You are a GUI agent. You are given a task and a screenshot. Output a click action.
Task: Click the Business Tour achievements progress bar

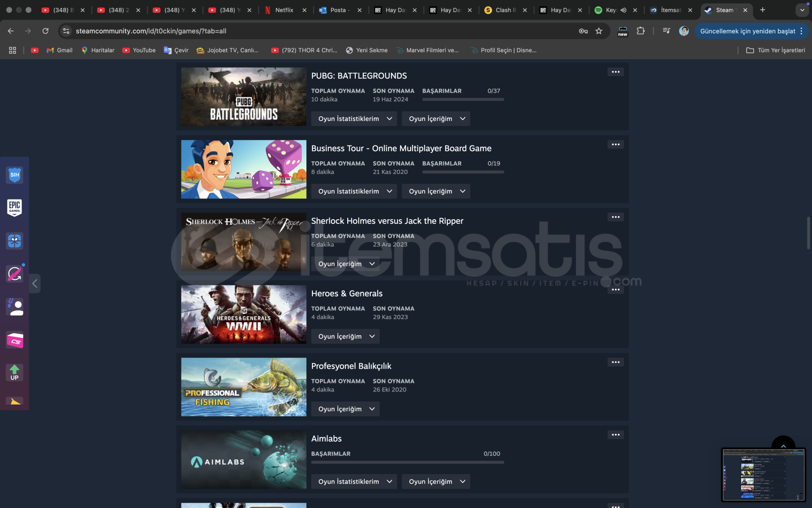pos(463,172)
